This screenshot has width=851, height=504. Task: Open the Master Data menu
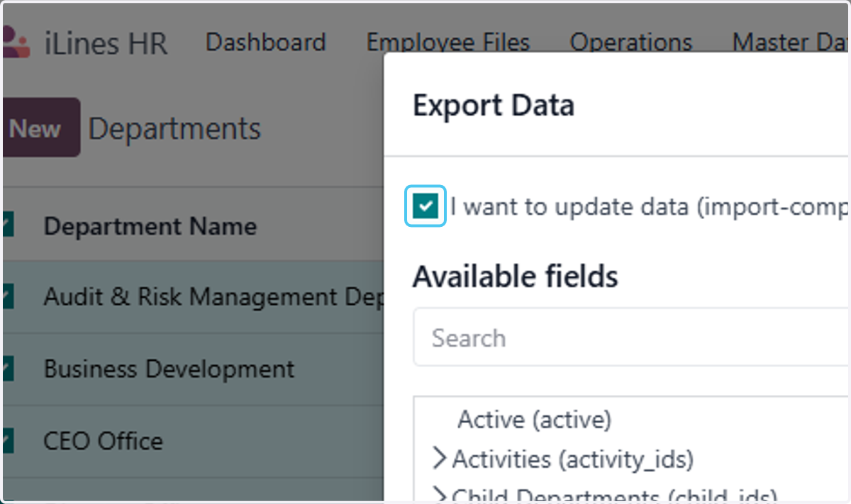click(791, 43)
